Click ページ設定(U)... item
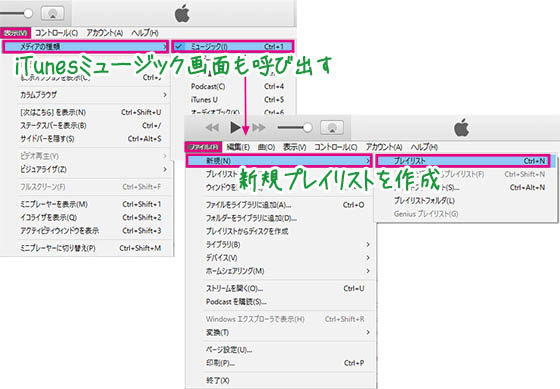Screen dimensions: 560x389 click(x=229, y=350)
